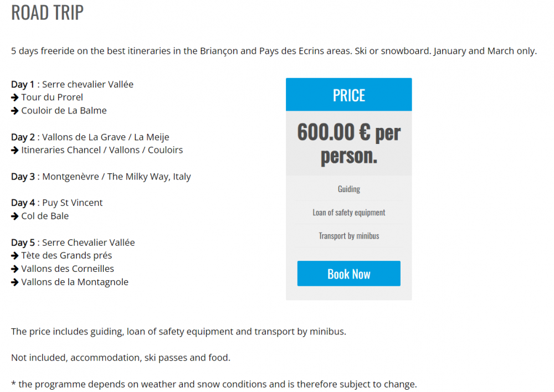Image resolution: width=554 pixels, height=392 pixels.
Task: Click the Day 1 bold label
Action: pos(23,85)
